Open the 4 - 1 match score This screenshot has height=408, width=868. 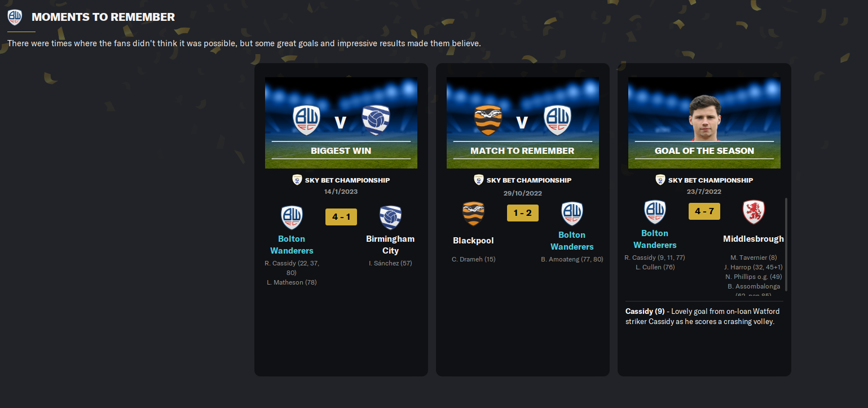point(341,217)
